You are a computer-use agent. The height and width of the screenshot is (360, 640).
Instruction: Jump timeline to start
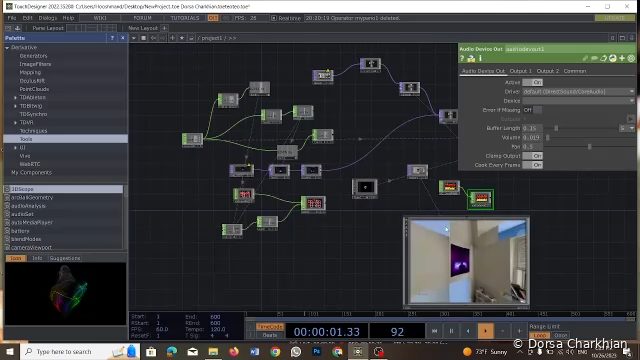pos(434,331)
